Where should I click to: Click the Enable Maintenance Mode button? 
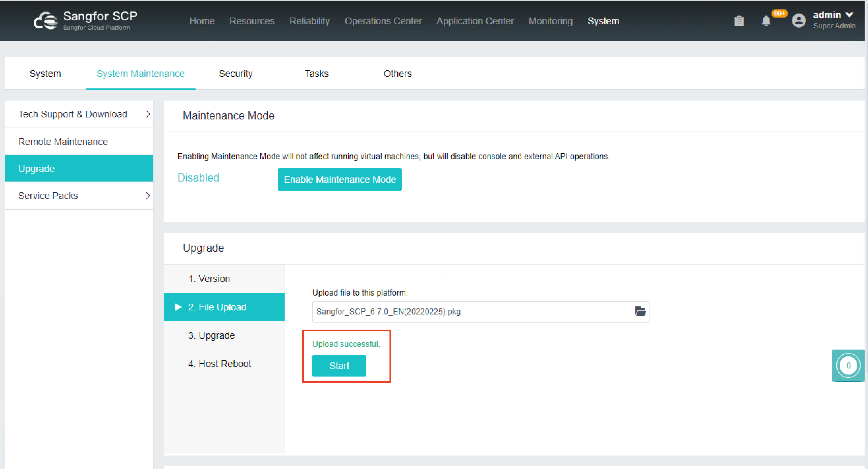tap(340, 180)
